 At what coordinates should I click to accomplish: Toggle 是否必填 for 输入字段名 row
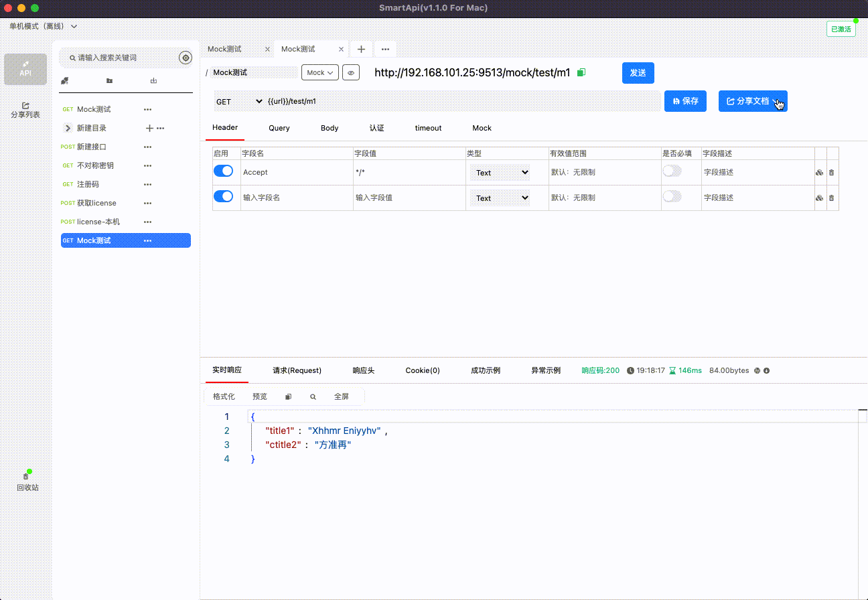(x=672, y=197)
